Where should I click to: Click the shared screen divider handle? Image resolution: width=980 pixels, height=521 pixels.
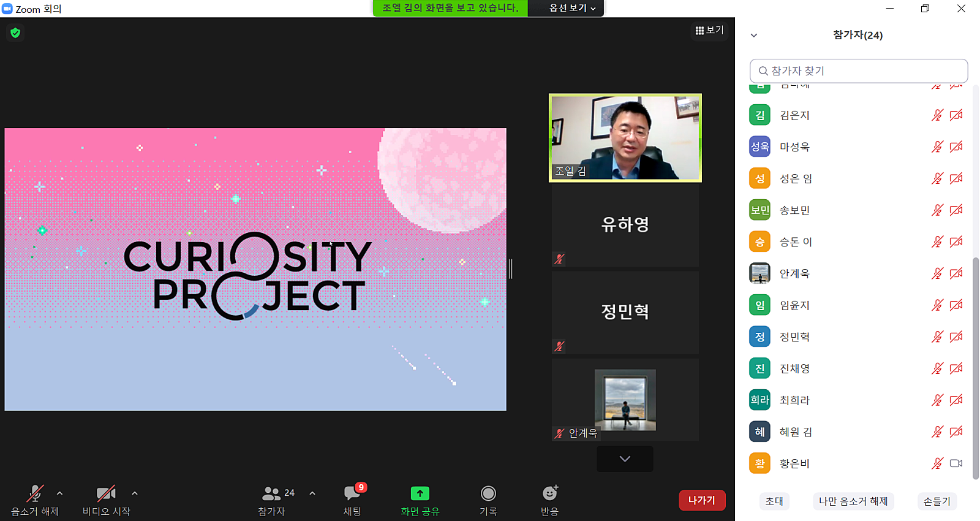pos(511,268)
